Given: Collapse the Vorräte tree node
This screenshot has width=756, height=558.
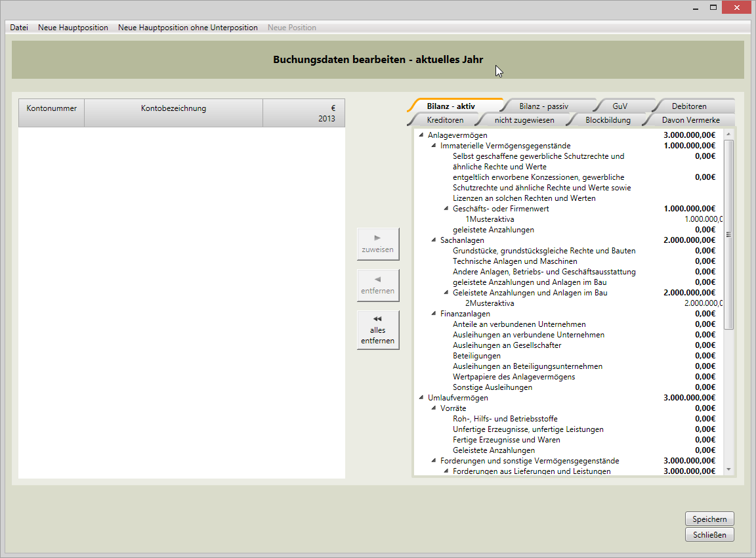Looking at the screenshot, I should pos(433,408).
